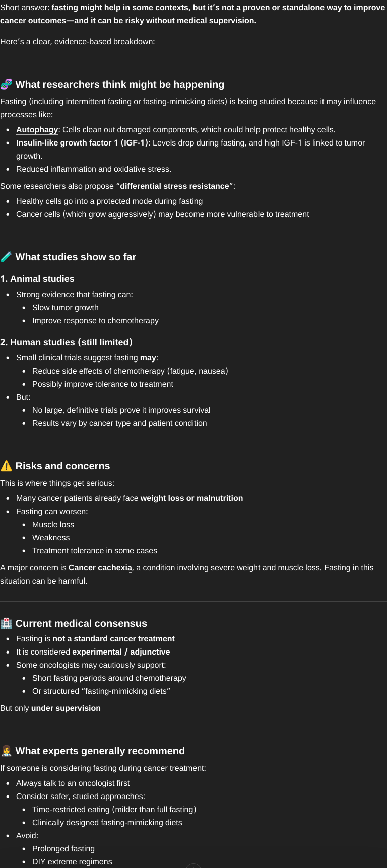The height and width of the screenshot is (868, 387).
Task: Click the bold "not a standard cancer treatment" text
Action: [x=113, y=639]
